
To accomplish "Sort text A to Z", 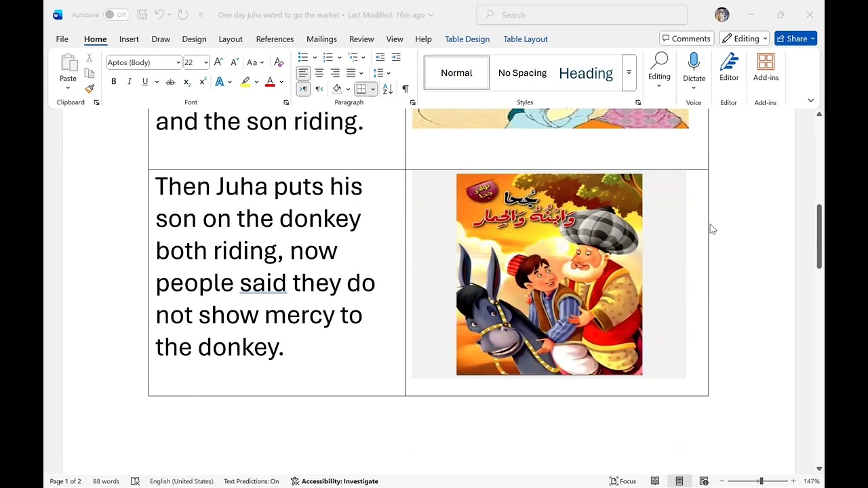I will [x=388, y=89].
